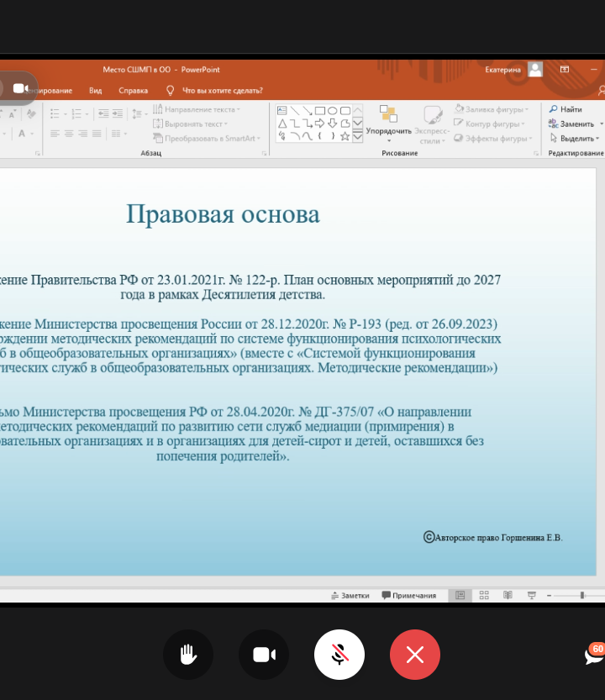The width and height of the screenshot is (605, 700).
Task: Open the Выделить dropdown
Action: tap(575, 138)
